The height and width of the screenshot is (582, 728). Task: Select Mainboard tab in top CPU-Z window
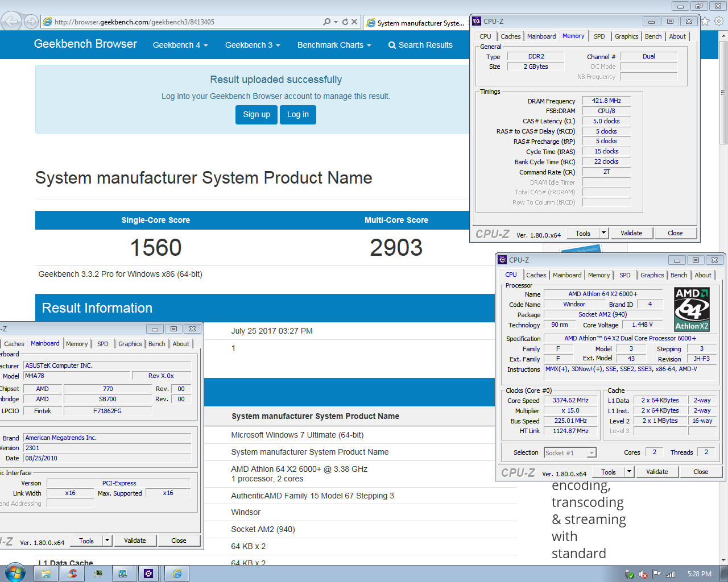(541, 36)
